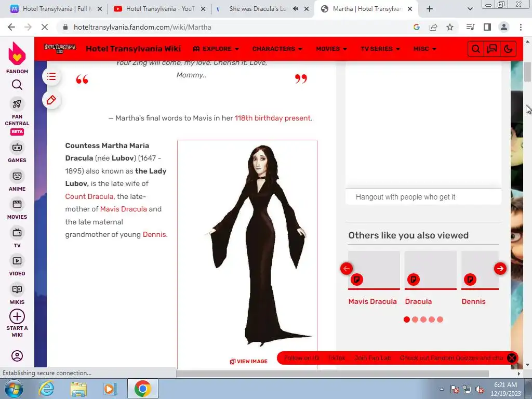Bookmark this page with star icon

450,27
